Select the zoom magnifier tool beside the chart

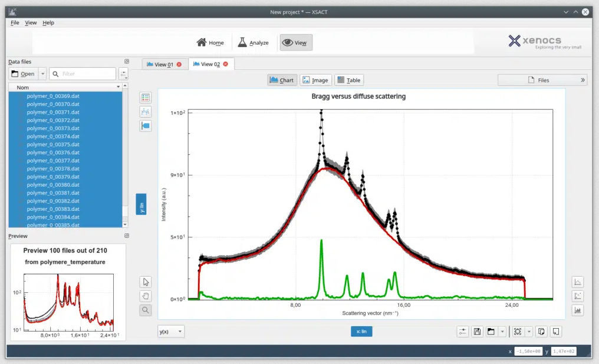(146, 310)
